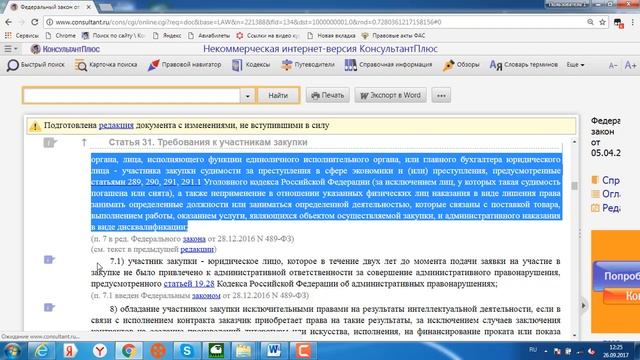Image resolution: width=640 pixels, height=360 pixels.
Task: Click document scrollbar down arrow
Action: (x=575, y=336)
